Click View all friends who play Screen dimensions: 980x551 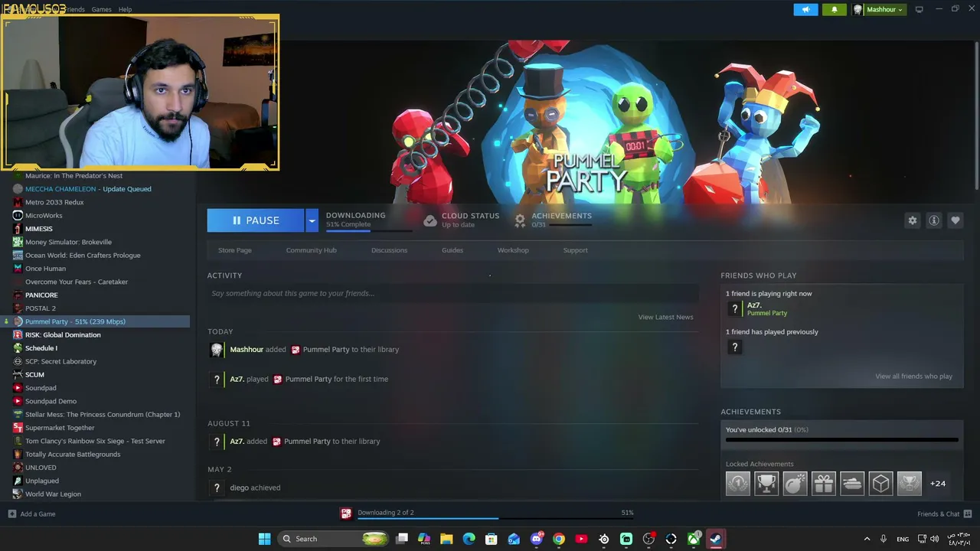(x=913, y=377)
